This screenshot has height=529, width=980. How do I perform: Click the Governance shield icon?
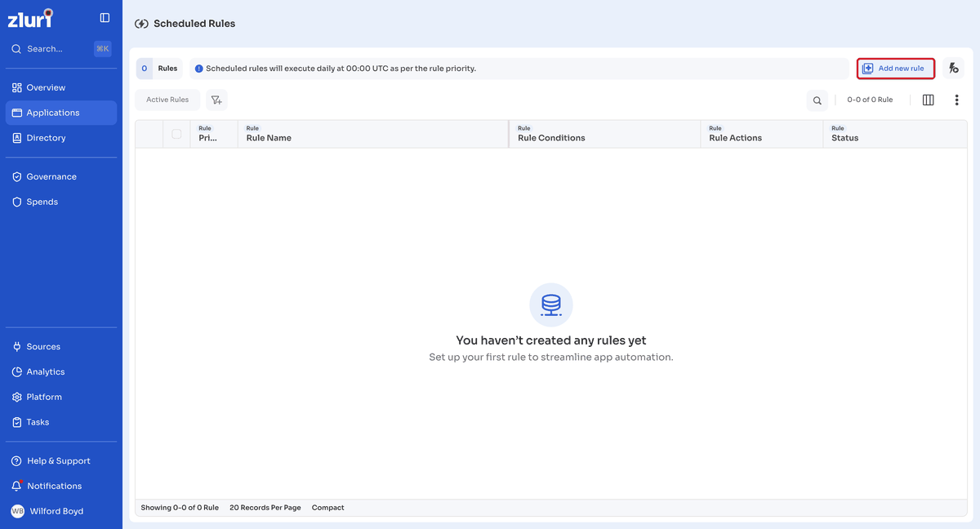(16, 176)
